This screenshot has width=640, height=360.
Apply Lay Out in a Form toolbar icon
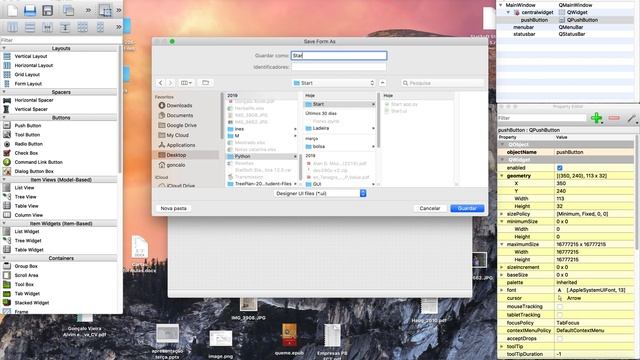pos(100,27)
